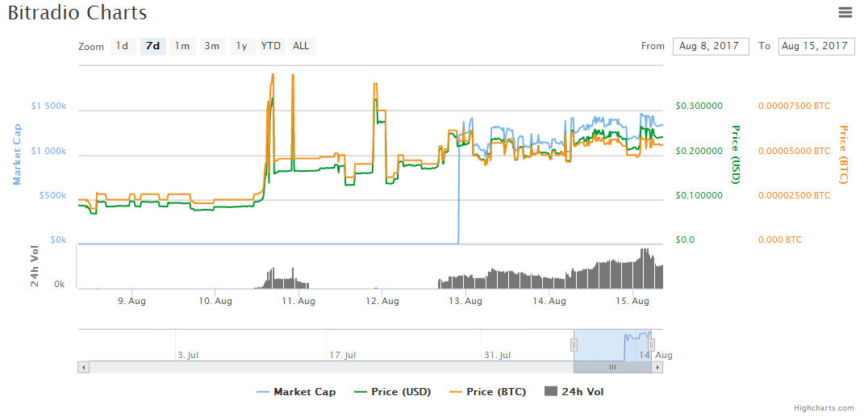This screenshot has width=868, height=417.
Task: Toggle the Price (USD) series in legend
Action: [x=392, y=392]
